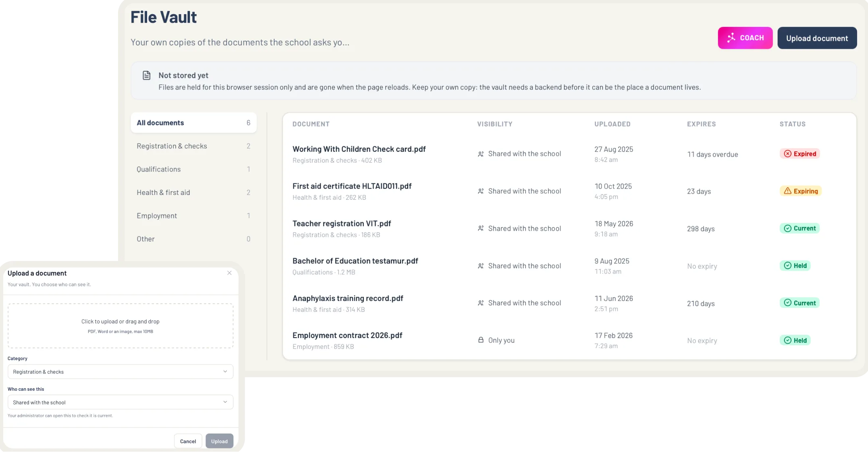868x452 pixels.
Task: Click the document icon beside Not stored yet
Action: click(147, 75)
